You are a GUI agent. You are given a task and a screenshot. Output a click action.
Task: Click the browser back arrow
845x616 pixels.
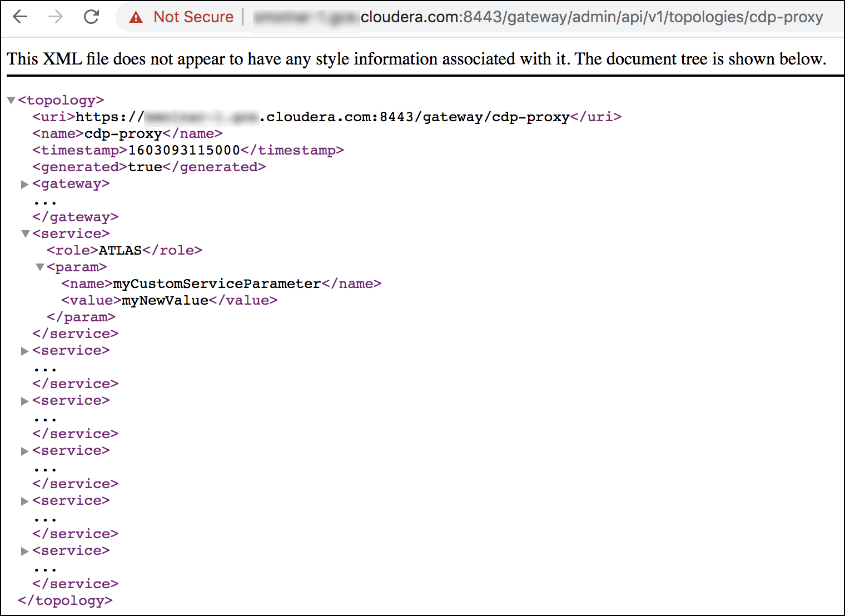click(x=20, y=17)
